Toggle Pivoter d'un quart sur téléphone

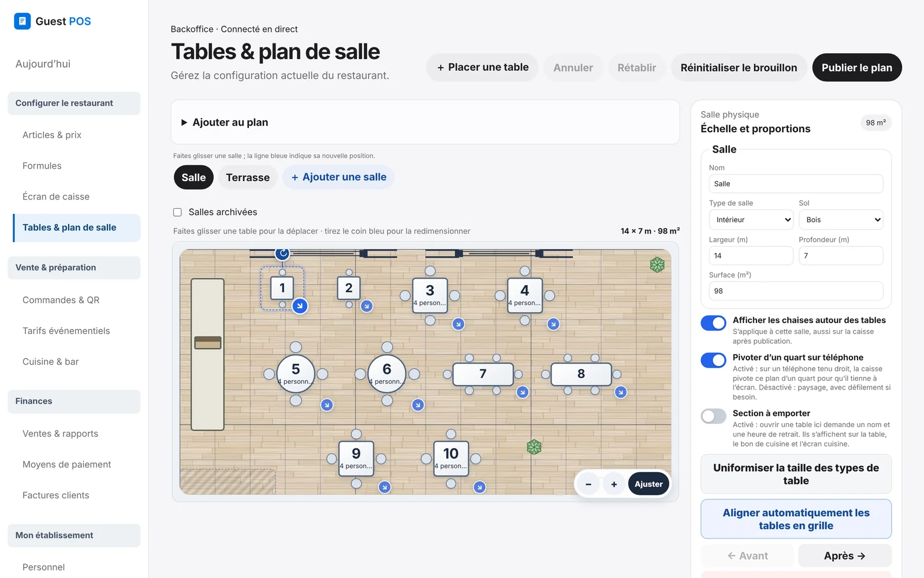tap(713, 360)
